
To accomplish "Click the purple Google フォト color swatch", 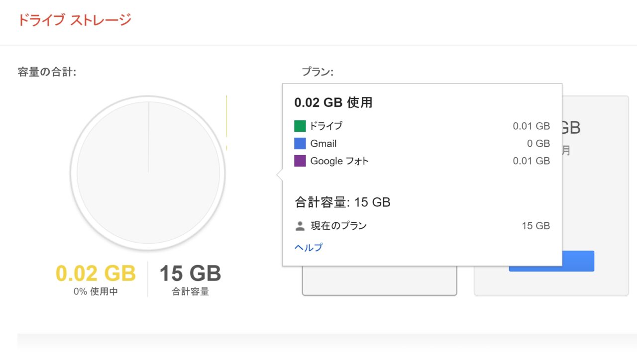I will [300, 161].
